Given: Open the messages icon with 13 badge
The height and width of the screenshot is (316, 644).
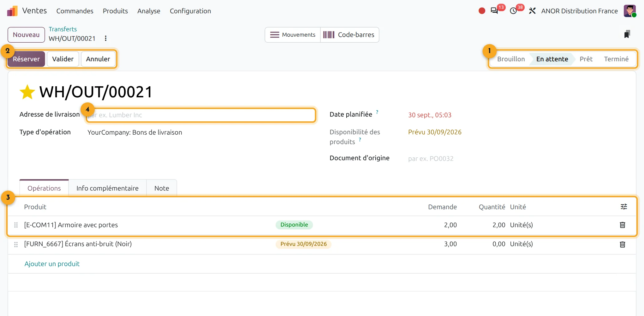Looking at the screenshot, I should 494,11.
